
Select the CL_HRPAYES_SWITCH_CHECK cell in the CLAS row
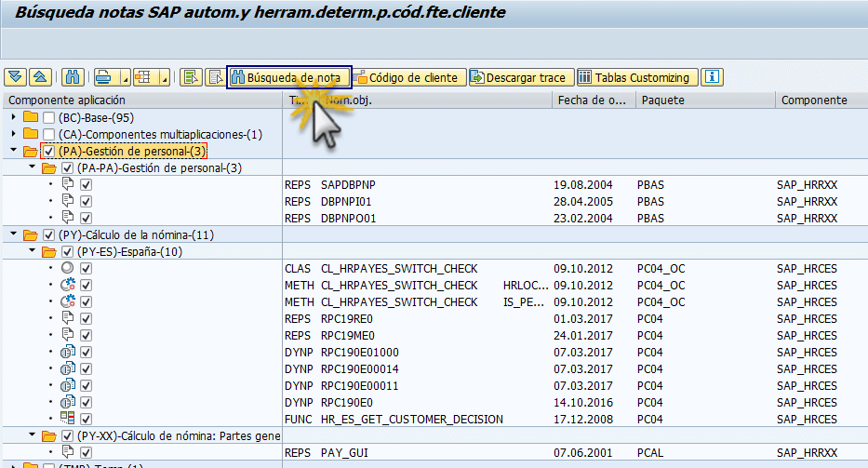coord(399,269)
